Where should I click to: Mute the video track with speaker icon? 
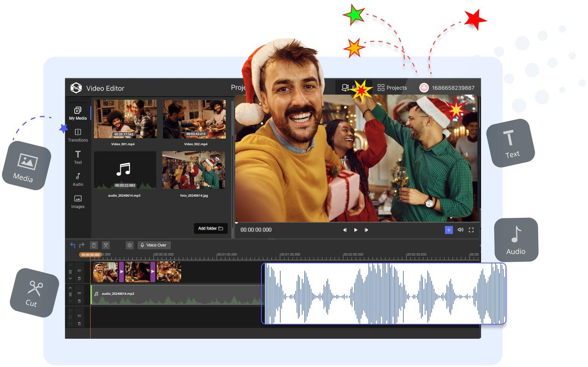(x=79, y=270)
